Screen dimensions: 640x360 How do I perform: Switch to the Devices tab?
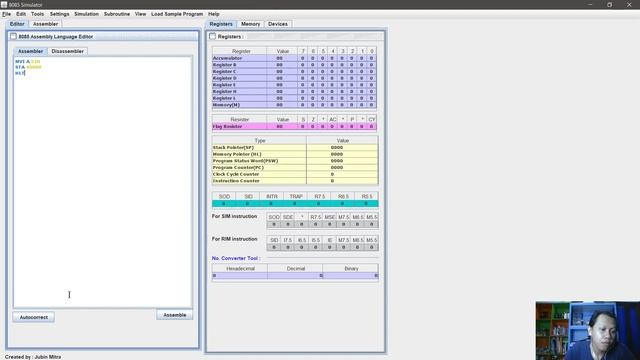tap(278, 24)
